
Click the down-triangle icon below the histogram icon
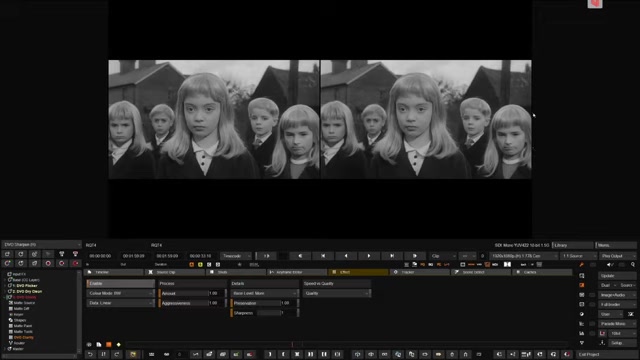[x=582, y=343]
